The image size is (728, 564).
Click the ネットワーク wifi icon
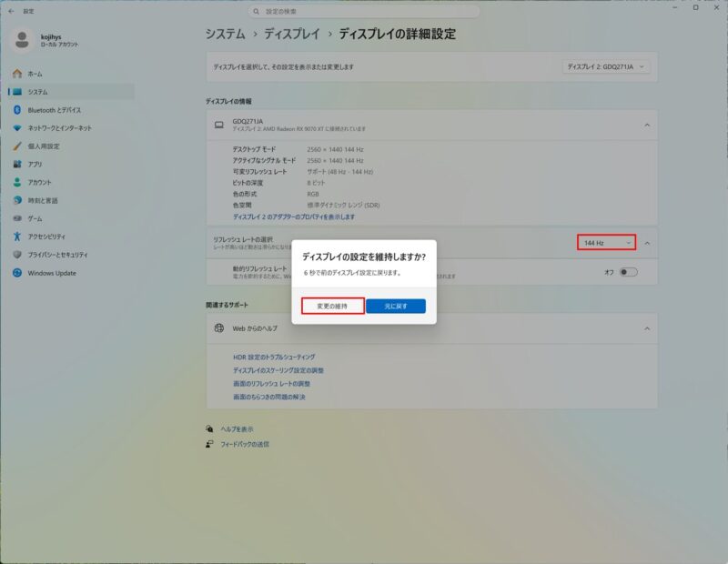tap(17, 127)
